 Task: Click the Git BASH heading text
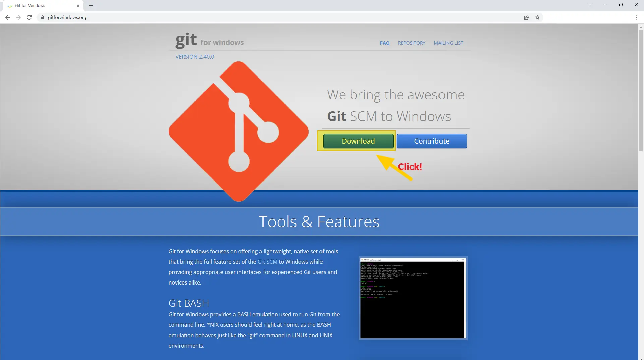(x=188, y=303)
